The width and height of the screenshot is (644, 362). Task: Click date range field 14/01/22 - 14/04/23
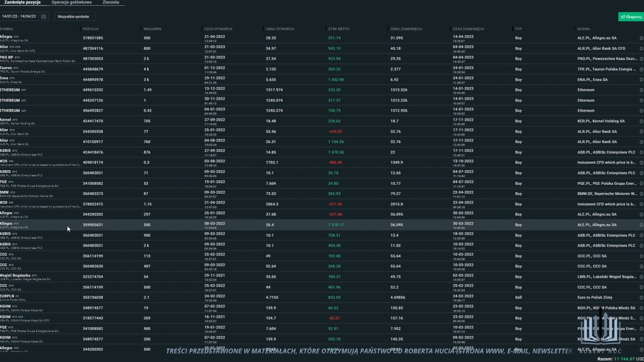tap(19, 16)
